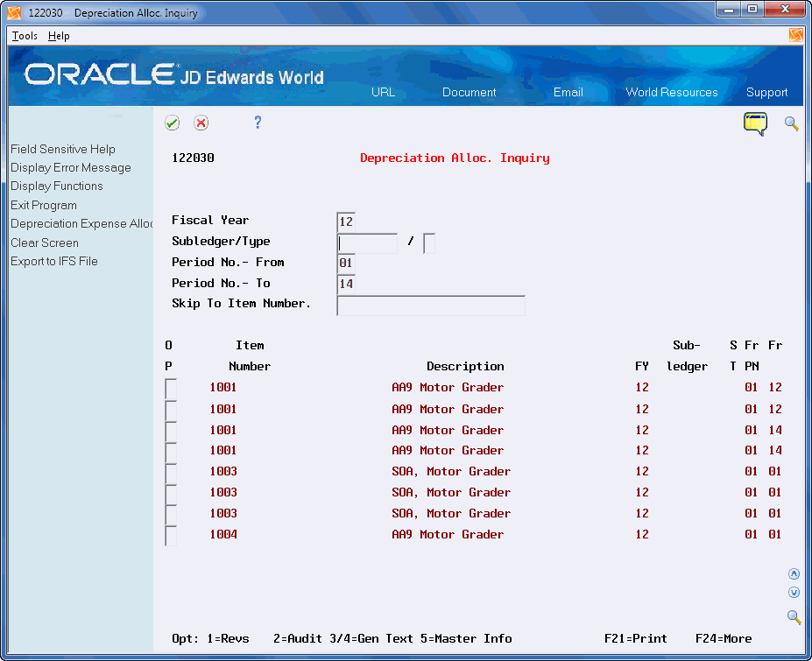
Task: Open the URL header link
Action: (x=383, y=92)
